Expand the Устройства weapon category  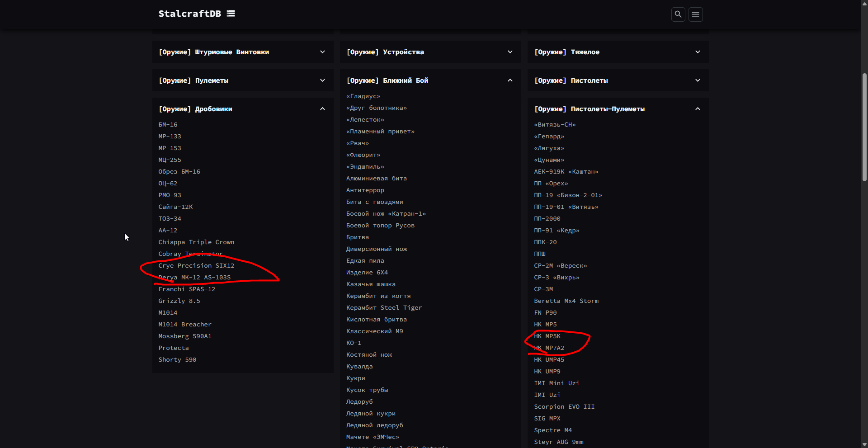(x=430, y=52)
